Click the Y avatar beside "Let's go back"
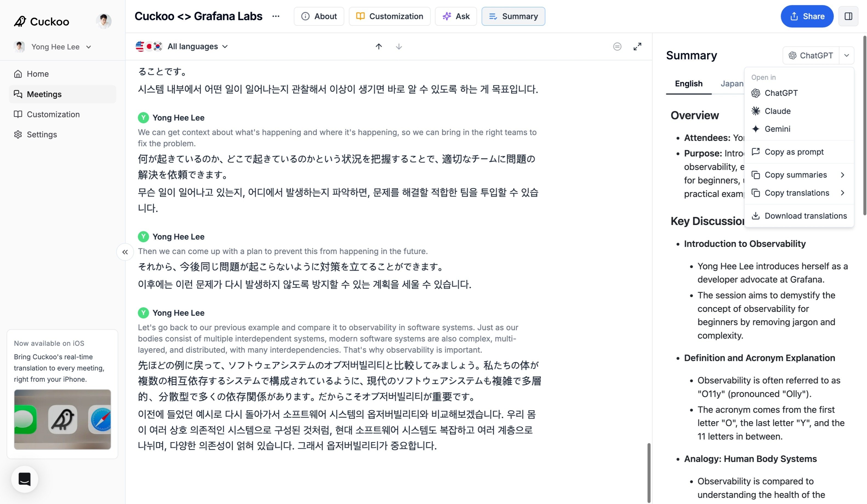 click(143, 313)
